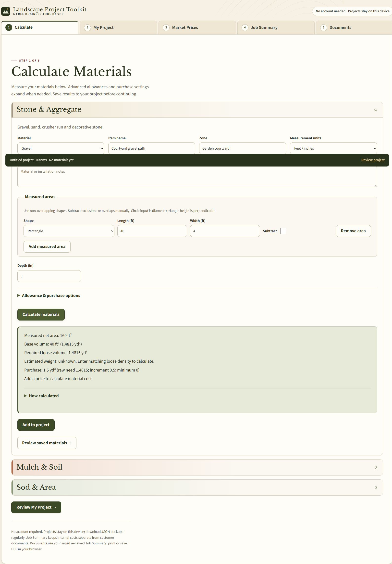Click the Depth (in) input field
The width and height of the screenshot is (392, 564).
[x=49, y=276]
